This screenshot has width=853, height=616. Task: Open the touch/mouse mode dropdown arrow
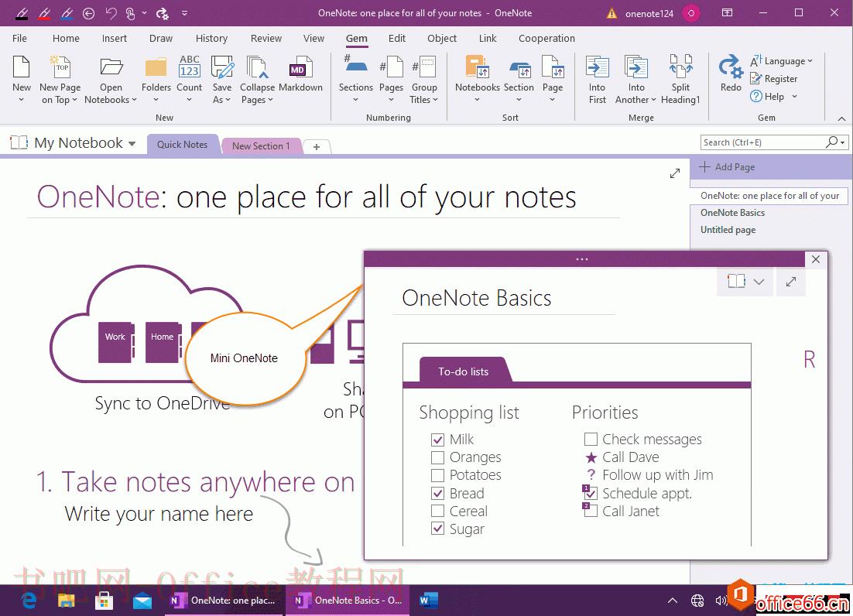(144, 13)
